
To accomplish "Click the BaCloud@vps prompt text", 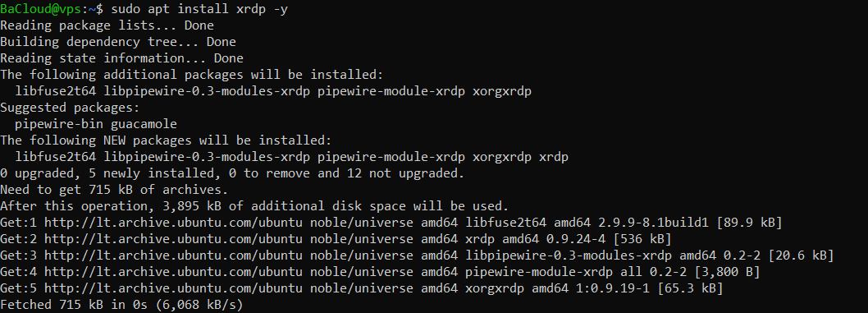I will 40,9.
